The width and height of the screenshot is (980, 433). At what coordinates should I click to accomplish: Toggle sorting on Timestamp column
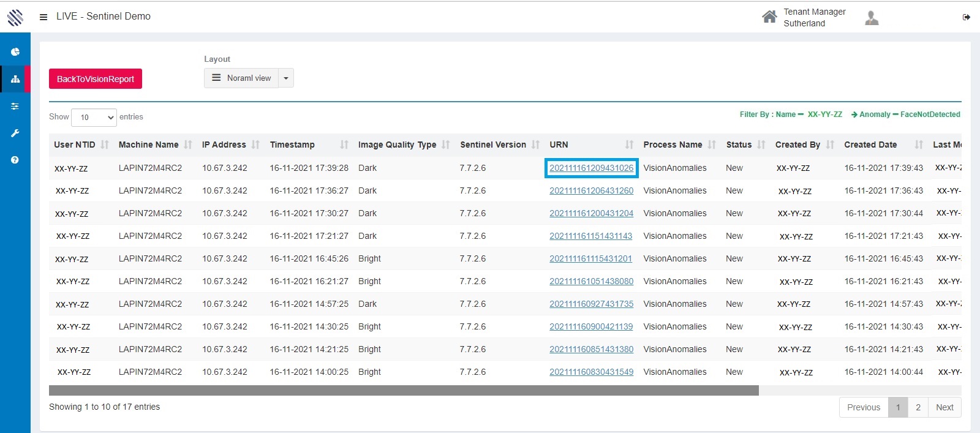292,145
